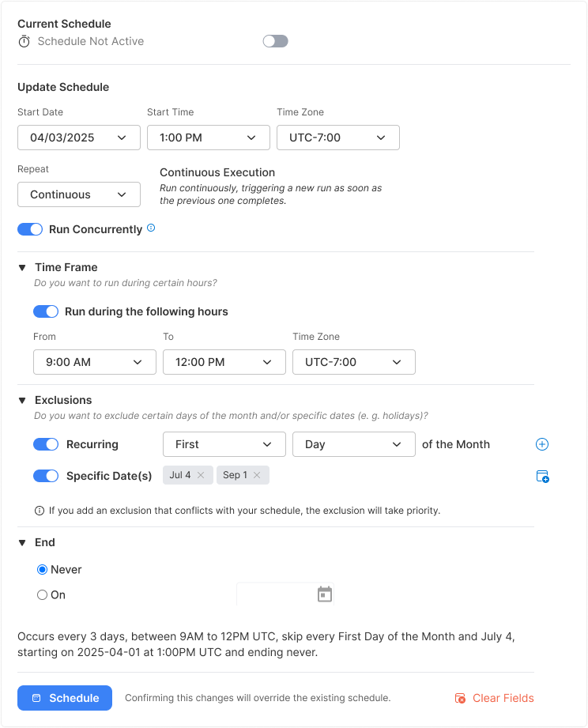This screenshot has height=728, width=588.
Task: Collapse the End section
Action: click(22, 543)
